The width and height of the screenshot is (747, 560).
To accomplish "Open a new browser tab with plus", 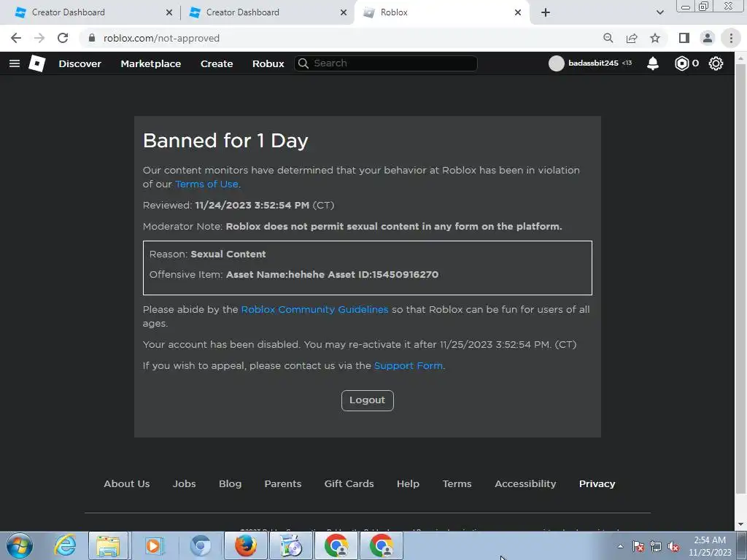I will tap(546, 12).
